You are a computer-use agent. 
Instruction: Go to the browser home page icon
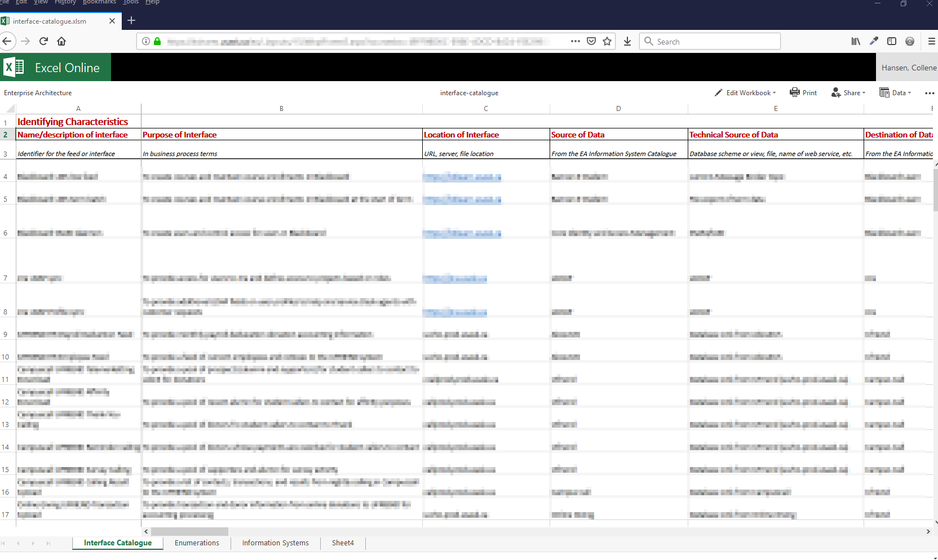[x=61, y=41]
